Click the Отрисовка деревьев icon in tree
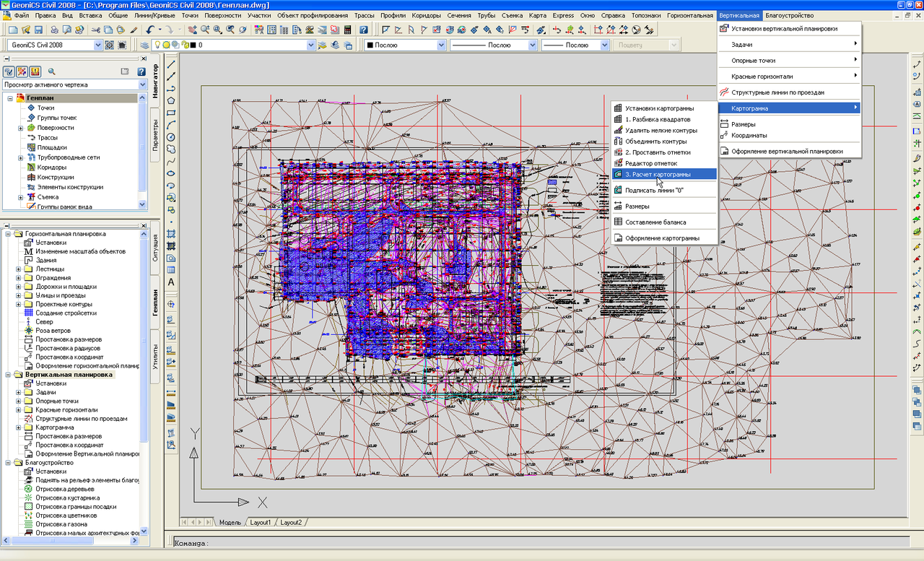924x561 pixels. 30,490
